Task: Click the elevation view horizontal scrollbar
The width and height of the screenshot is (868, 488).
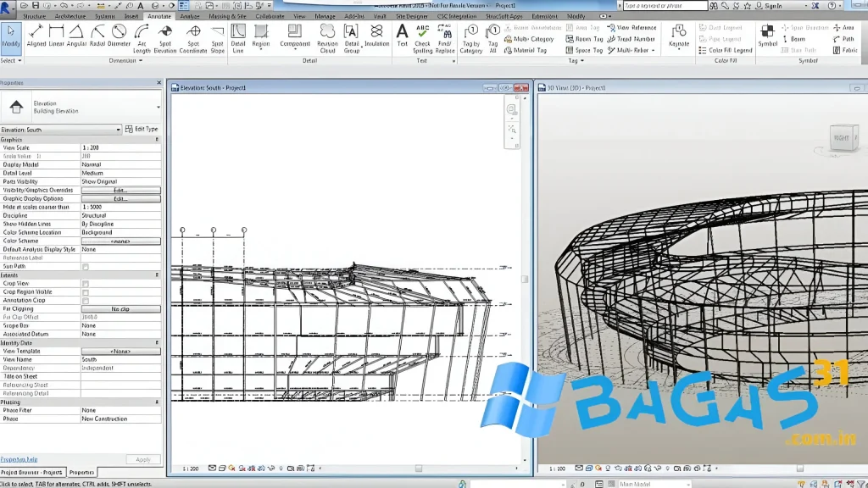Action: point(418,469)
